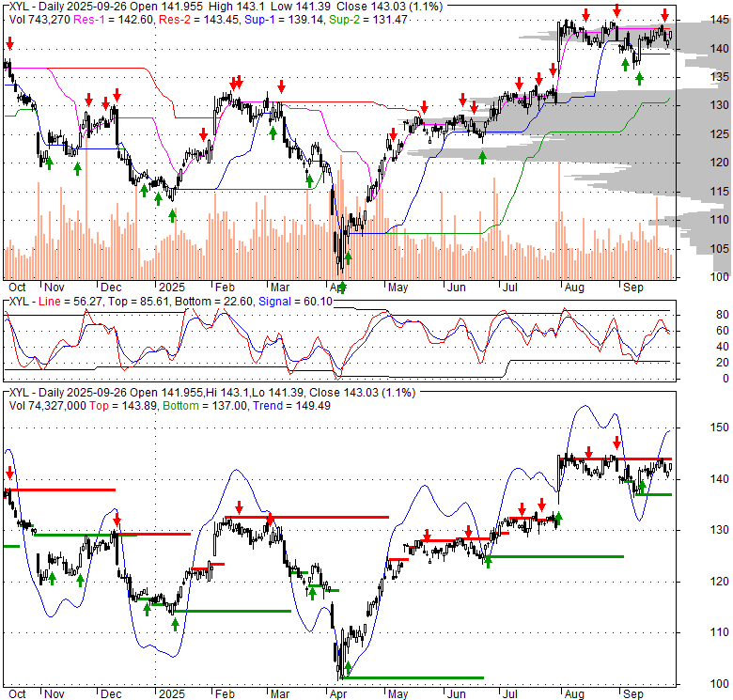Screen dimensions: 733x700
Task: Click 105 on the top chart price axis
Action: pos(720,249)
